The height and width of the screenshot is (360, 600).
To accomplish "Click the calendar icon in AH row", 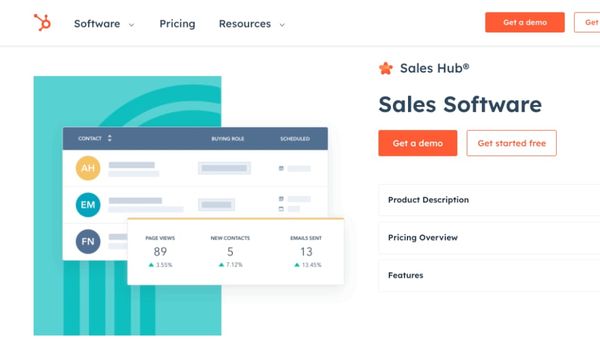I will click(281, 168).
